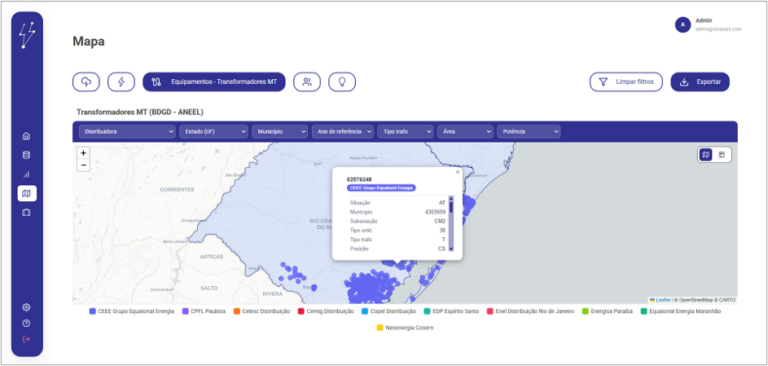Toggle Celesc Distribuição legend item
768x366 pixels.
coord(262,312)
